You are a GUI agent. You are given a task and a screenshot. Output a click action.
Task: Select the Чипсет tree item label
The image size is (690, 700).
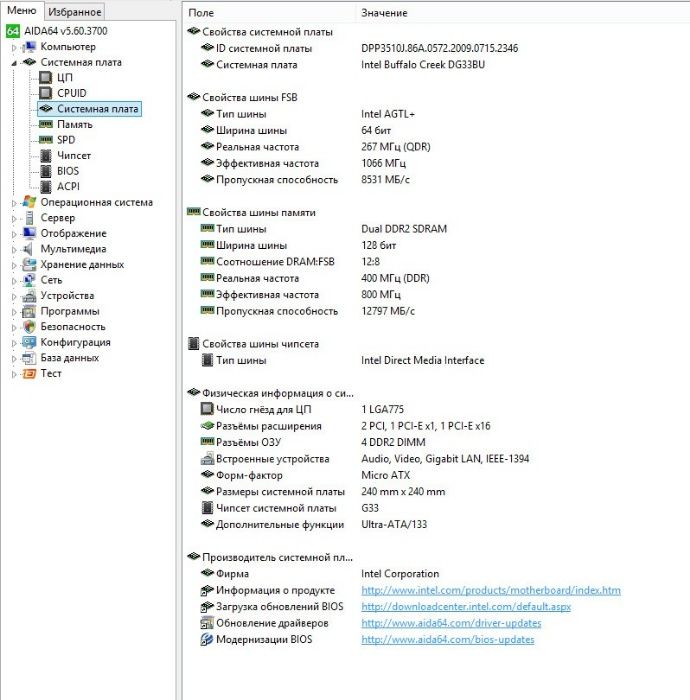74,155
